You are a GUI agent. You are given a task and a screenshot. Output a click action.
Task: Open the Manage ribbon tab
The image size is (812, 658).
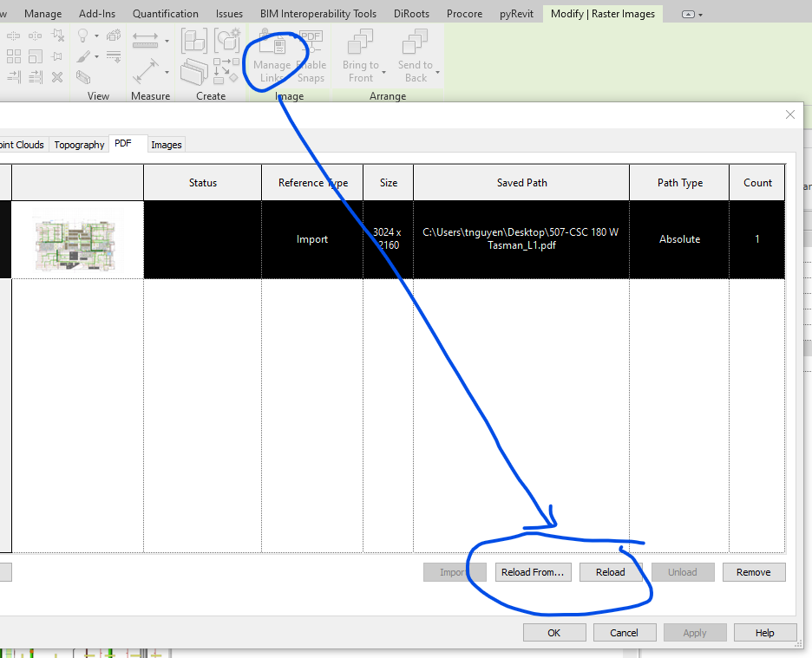pos(43,13)
